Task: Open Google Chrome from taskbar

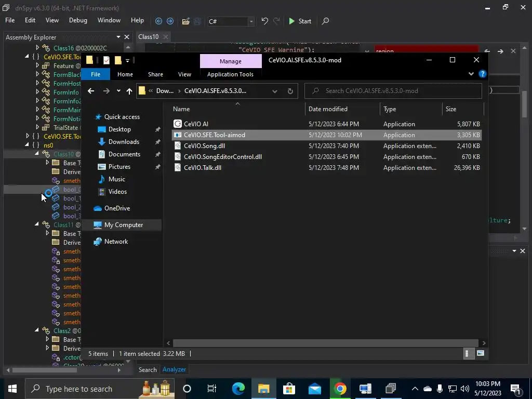Action: coord(340,389)
